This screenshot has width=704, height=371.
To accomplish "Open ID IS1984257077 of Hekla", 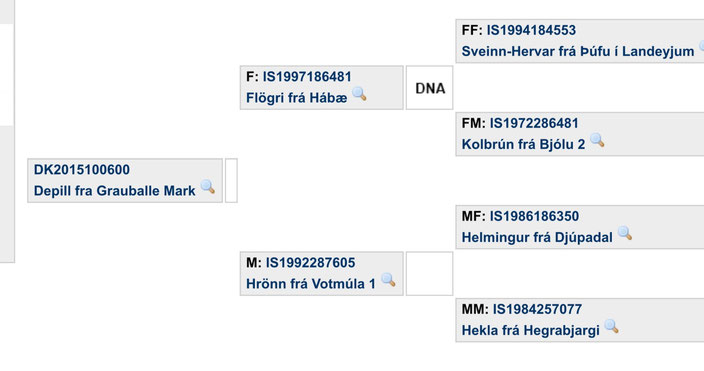I will coord(537,309).
